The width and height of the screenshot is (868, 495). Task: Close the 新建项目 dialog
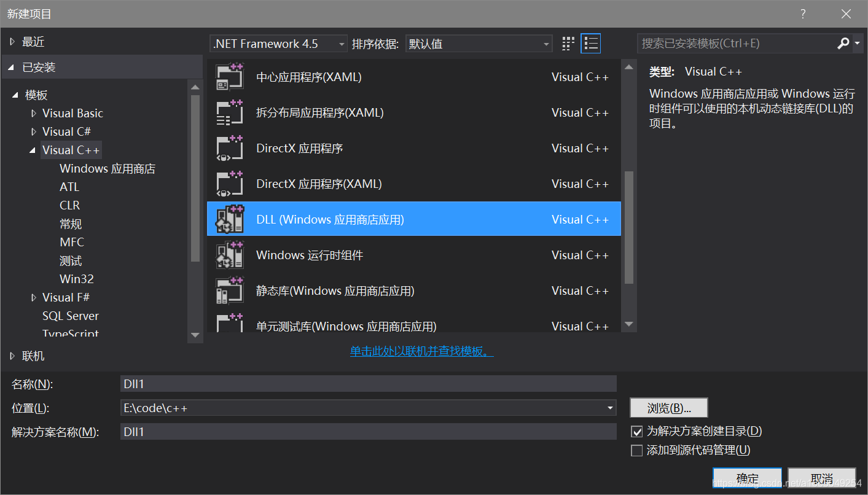pyautogui.click(x=846, y=14)
